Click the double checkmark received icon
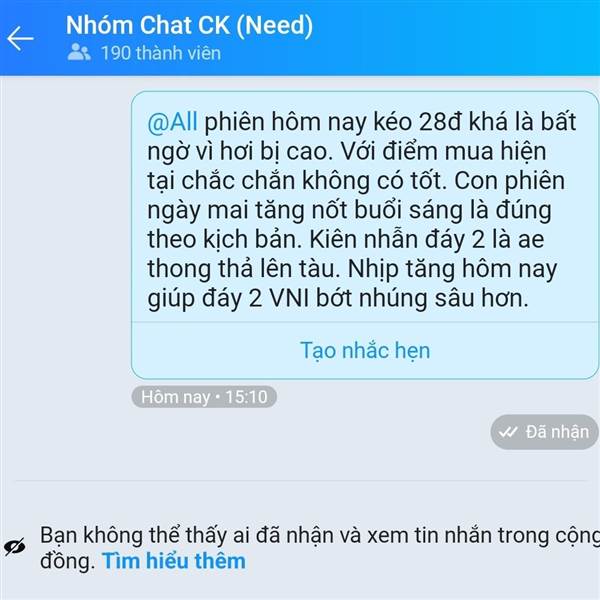The image size is (600, 600). 508,432
